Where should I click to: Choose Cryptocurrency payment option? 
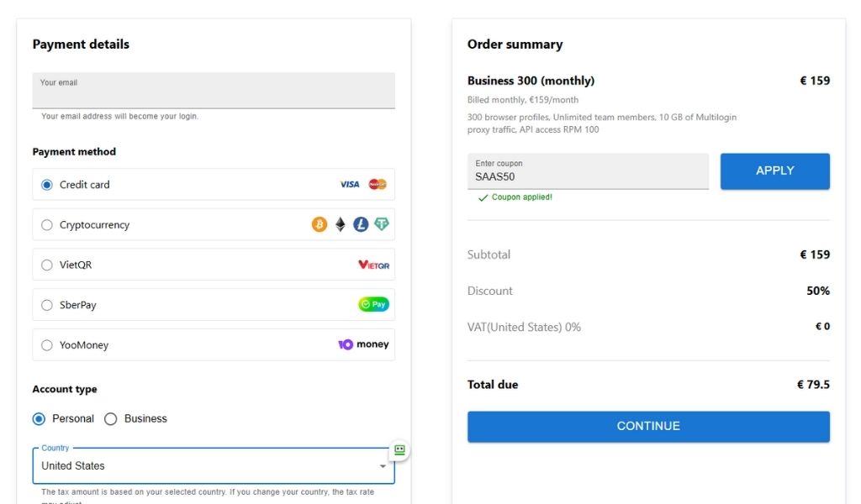(x=47, y=225)
